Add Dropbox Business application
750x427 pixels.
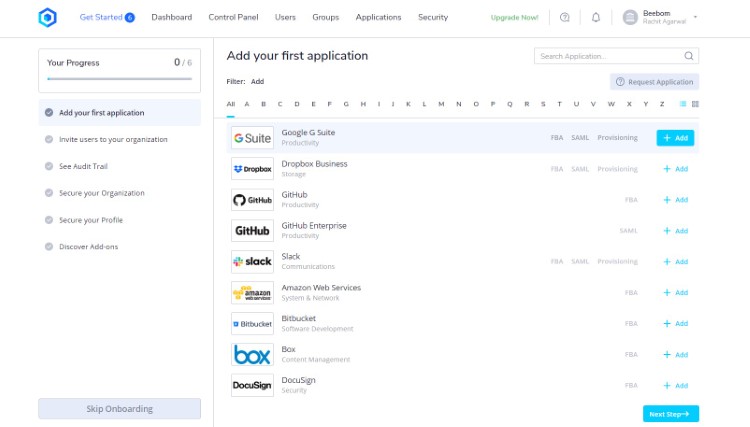click(675, 169)
